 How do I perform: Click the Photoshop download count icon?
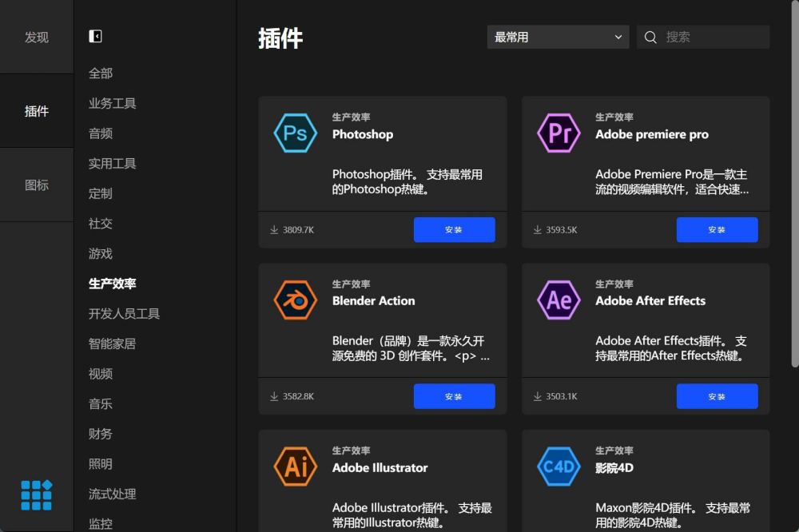274,230
